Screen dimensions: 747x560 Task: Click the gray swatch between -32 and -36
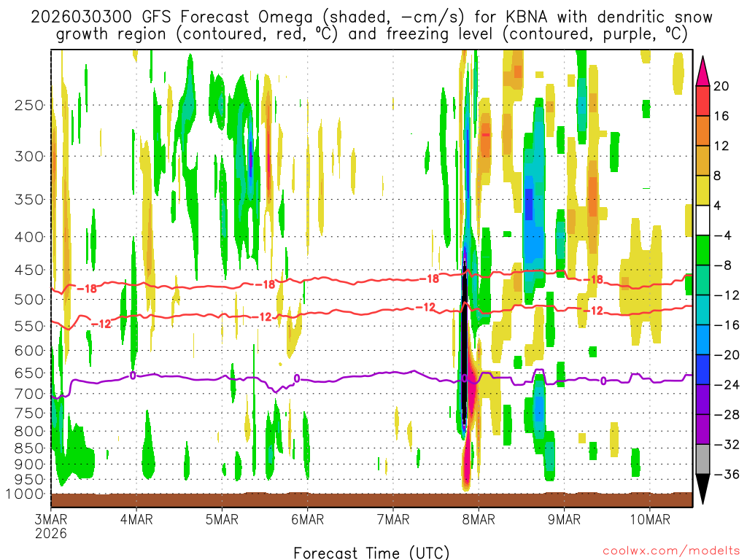pyautogui.click(x=703, y=459)
